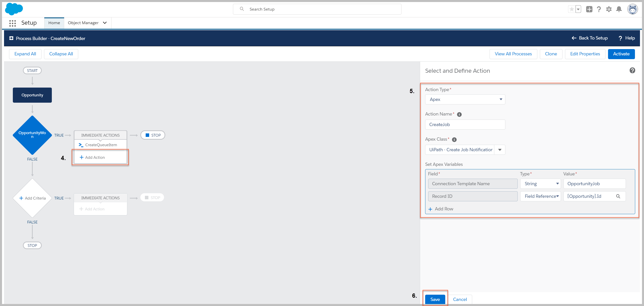This screenshot has width=644, height=306.
Task: Click the Apex Class info icon
Action: pos(454,140)
